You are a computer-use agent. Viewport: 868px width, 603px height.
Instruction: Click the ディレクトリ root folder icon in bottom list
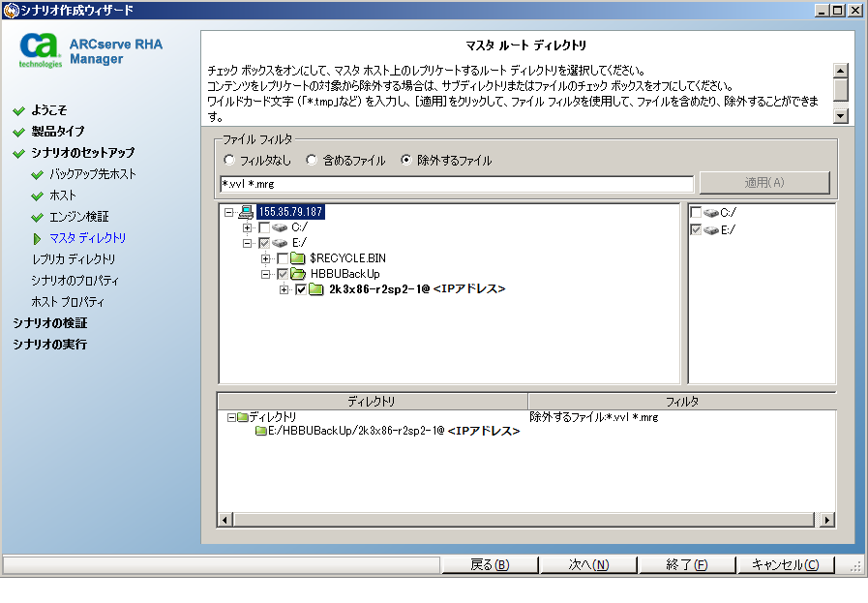pyautogui.click(x=243, y=417)
